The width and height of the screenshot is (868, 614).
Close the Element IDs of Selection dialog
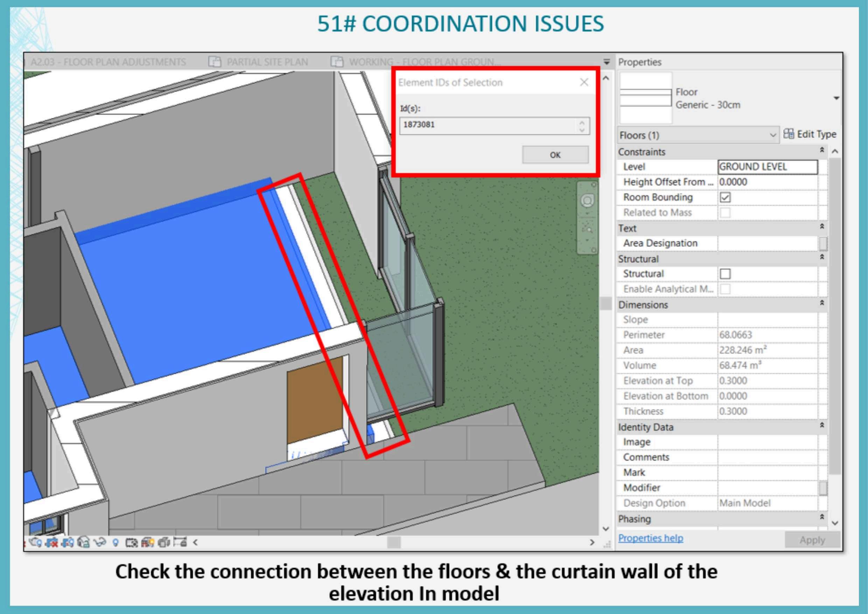(x=584, y=82)
